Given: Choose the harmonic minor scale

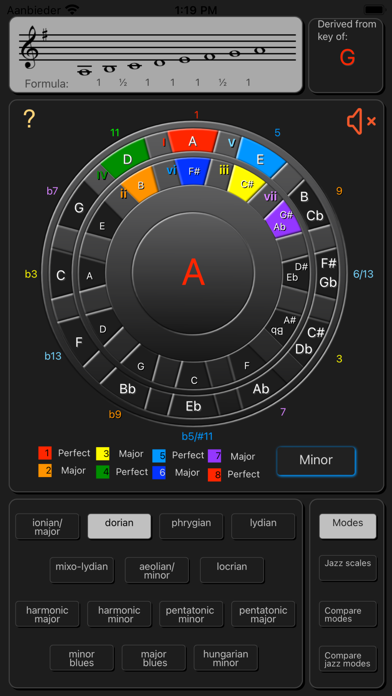Looking at the screenshot, I should (x=119, y=614).
